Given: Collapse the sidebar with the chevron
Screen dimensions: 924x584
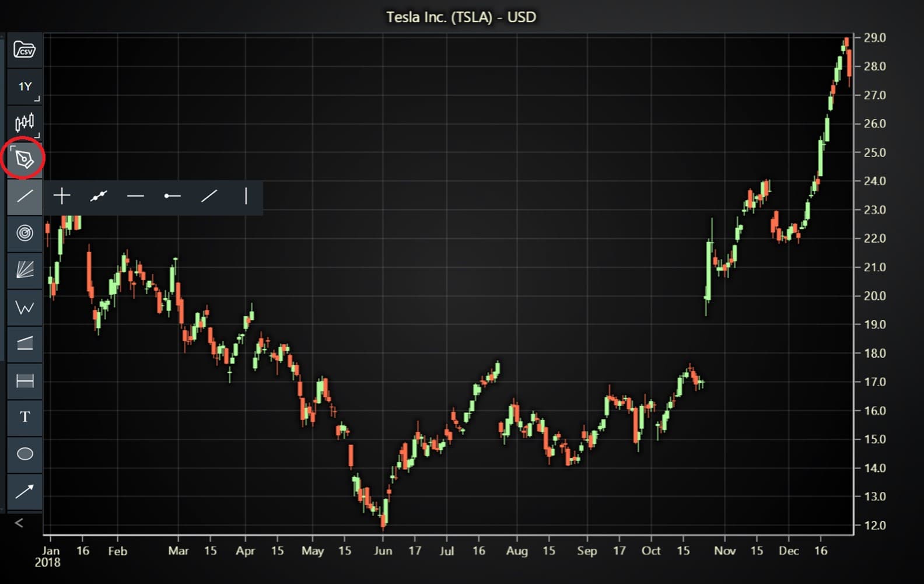Looking at the screenshot, I should (x=19, y=523).
